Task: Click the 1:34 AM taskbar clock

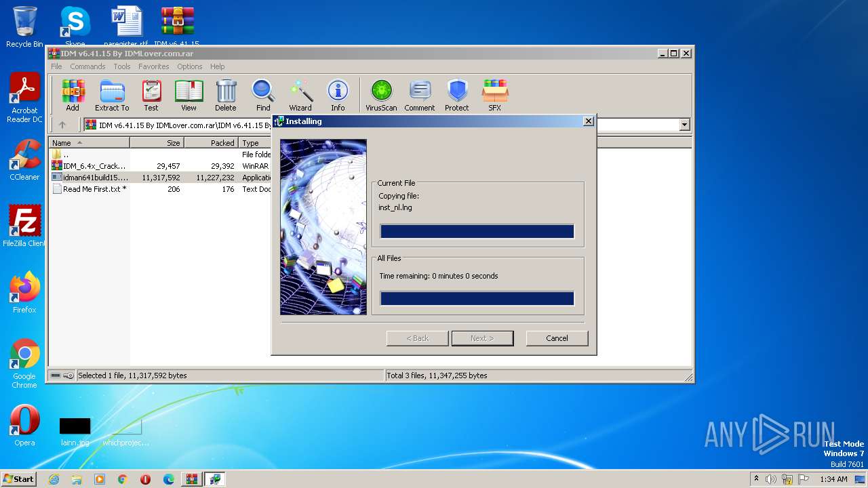Action: [833, 479]
